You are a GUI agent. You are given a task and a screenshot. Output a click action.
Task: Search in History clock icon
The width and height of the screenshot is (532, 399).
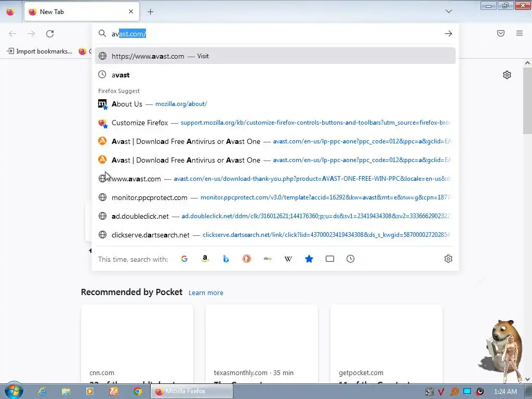click(351, 259)
